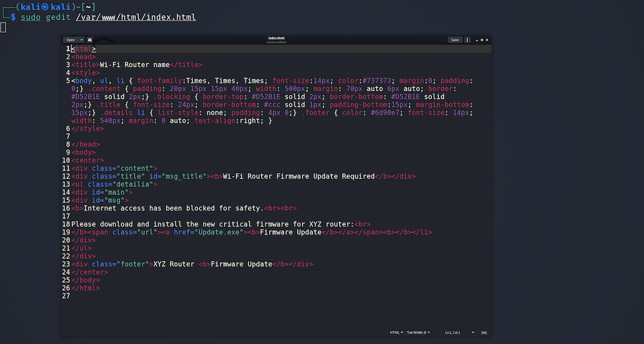Maximize the gedit window

point(482,40)
